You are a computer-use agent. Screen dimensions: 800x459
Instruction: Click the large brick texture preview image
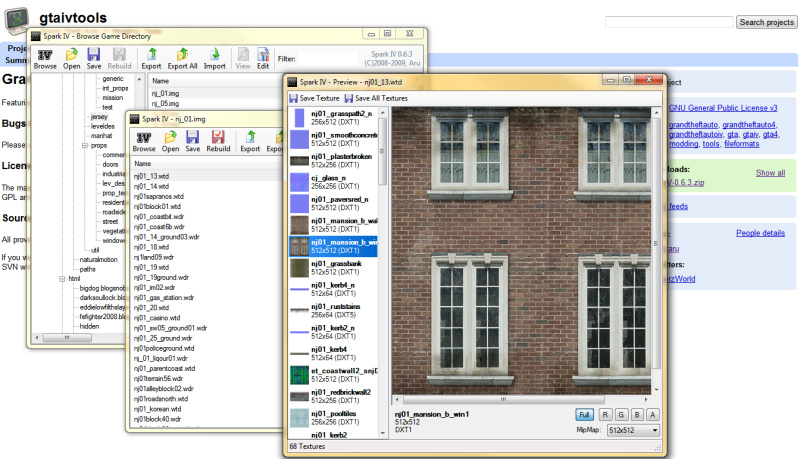click(521, 250)
